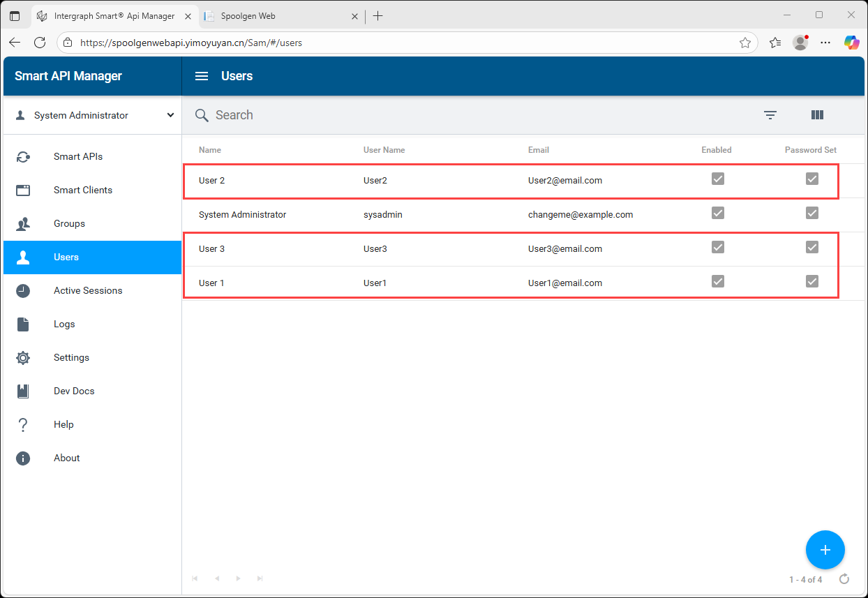Open the browser settings and more menu

click(825, 43)
